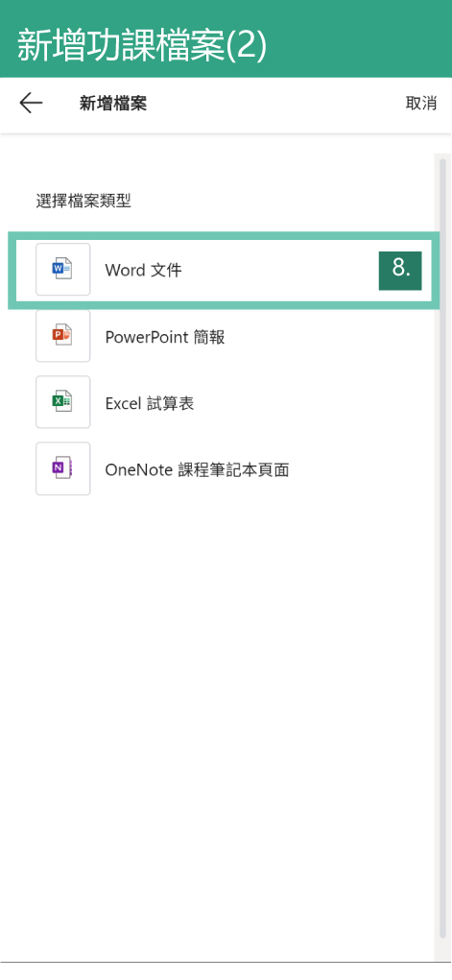Click the green step 8 badge

400,271
